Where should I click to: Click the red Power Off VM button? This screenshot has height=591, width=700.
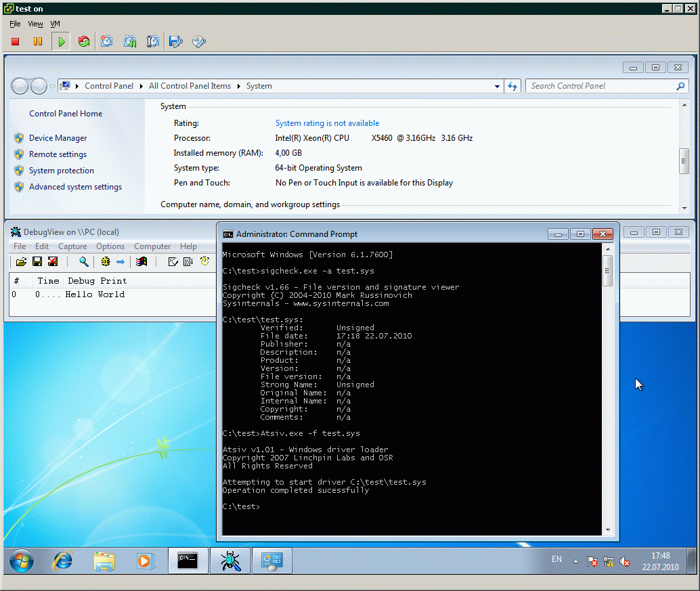(16, 42)
